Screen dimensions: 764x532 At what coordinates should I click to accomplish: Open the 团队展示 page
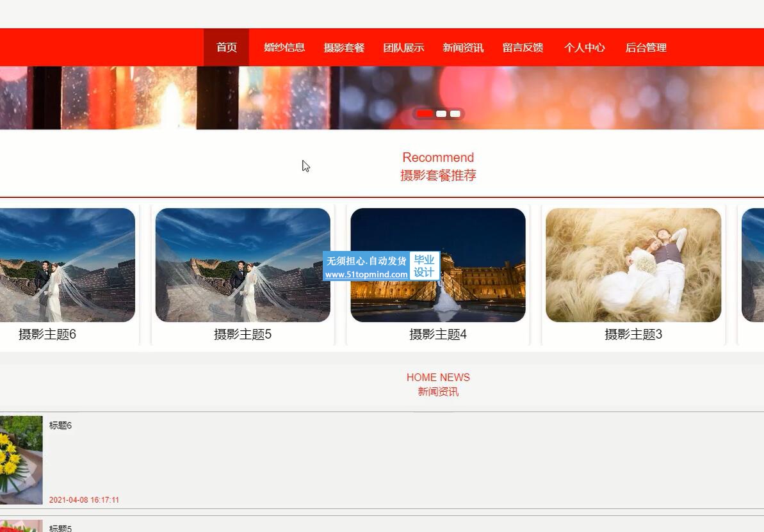point(403,47)
